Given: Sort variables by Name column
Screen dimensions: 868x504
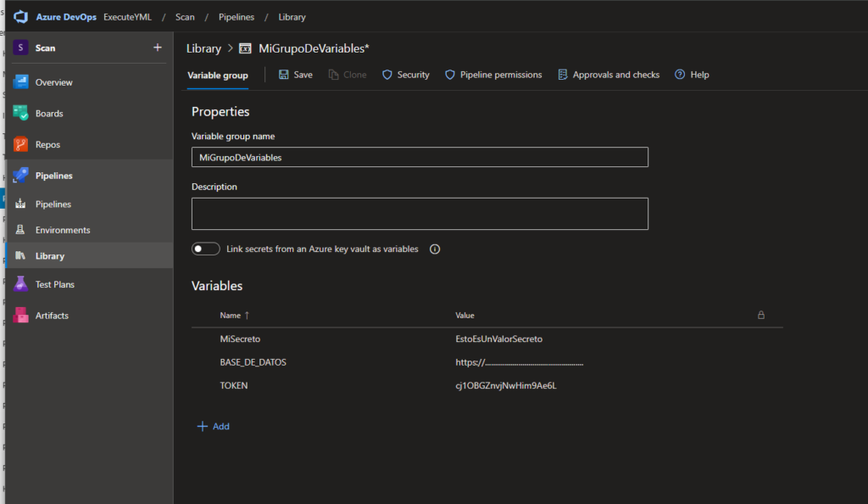Looking at the screenshot, I should [x=231, y=316].
